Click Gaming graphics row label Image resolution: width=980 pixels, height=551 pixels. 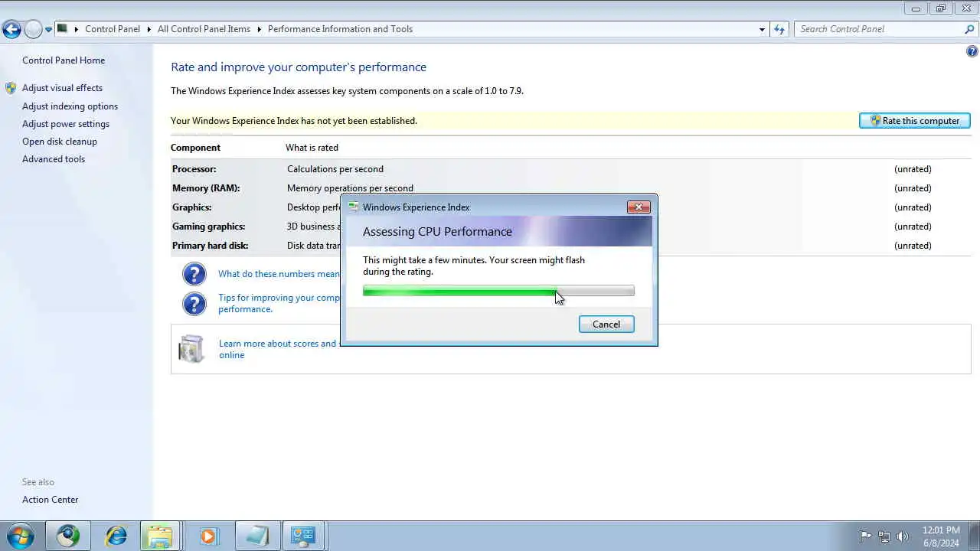pyautogui.click(x=209, y=227)
